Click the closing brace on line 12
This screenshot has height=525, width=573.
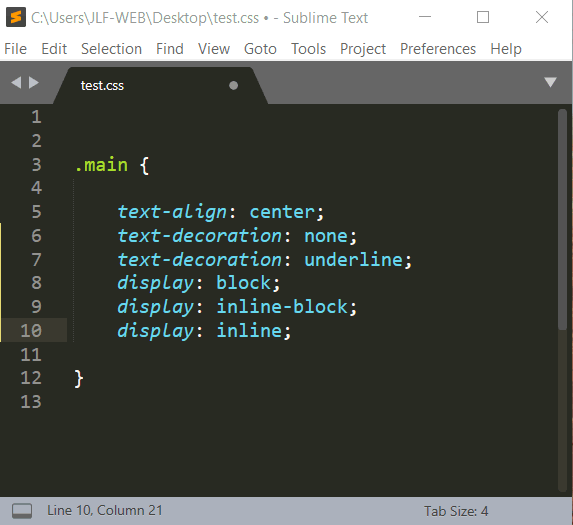79,378
